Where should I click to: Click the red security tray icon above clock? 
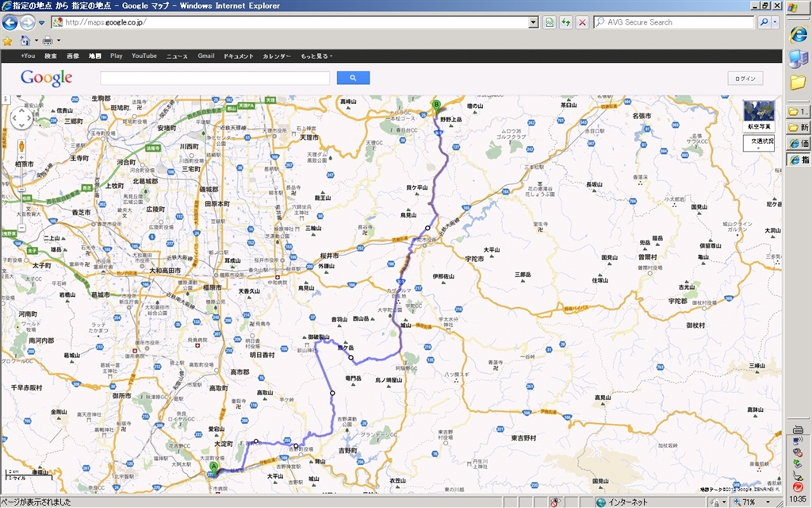click(x=798, y=487)
